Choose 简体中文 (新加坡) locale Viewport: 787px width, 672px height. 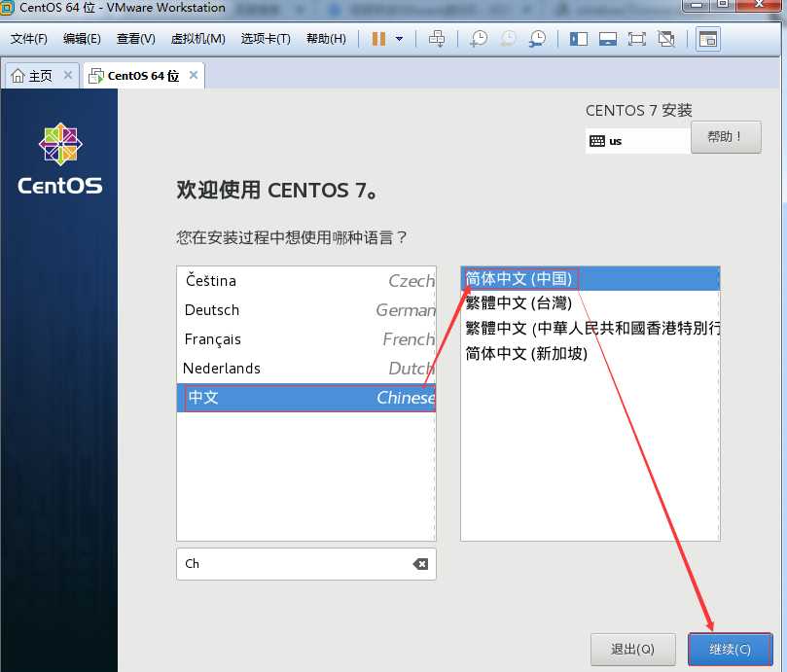590,353
